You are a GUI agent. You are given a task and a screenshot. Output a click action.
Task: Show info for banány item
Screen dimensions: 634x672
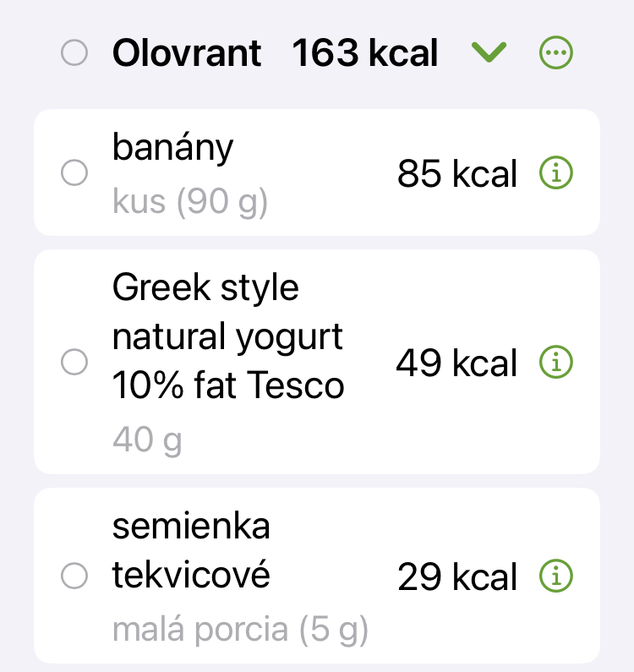555,174
